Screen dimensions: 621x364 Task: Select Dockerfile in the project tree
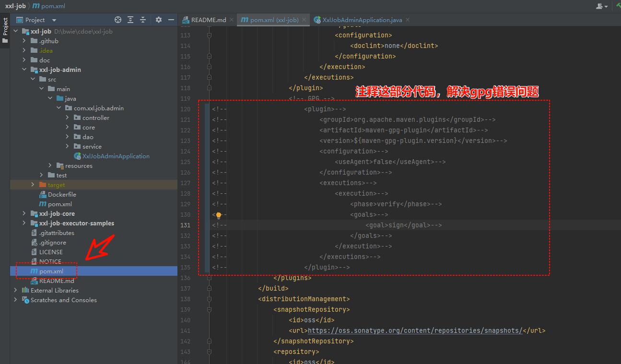[x=62, y=194]
